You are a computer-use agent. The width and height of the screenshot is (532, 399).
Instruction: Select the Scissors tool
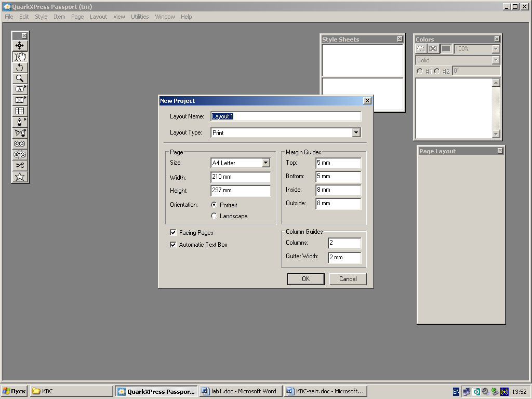[20, 165]
